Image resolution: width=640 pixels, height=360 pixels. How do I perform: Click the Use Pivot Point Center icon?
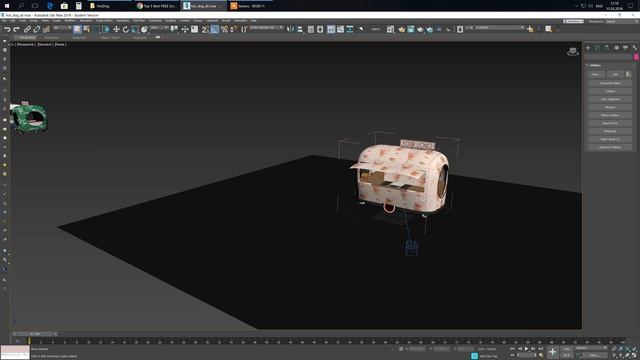[174, 29]
